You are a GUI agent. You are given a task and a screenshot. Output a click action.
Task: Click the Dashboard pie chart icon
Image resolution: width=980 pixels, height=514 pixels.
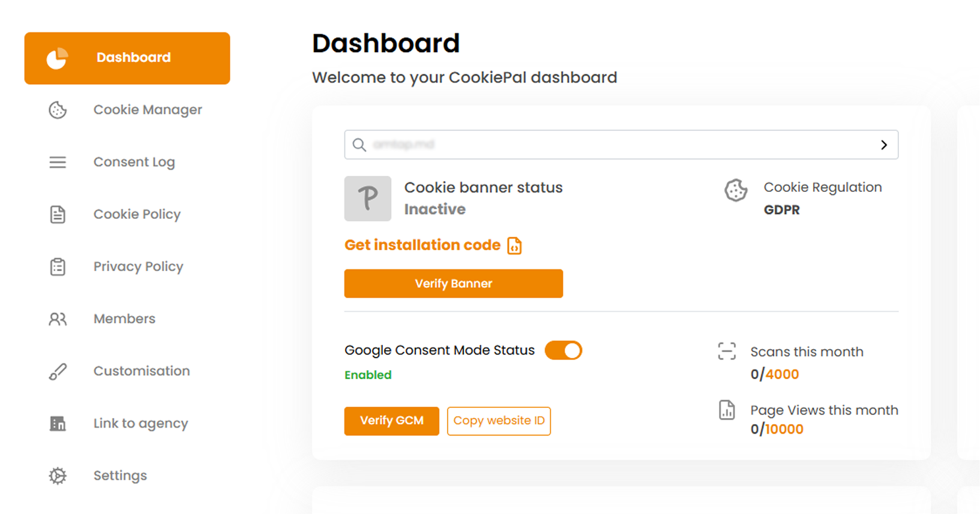pyautogui.click(x=57, y=58)
